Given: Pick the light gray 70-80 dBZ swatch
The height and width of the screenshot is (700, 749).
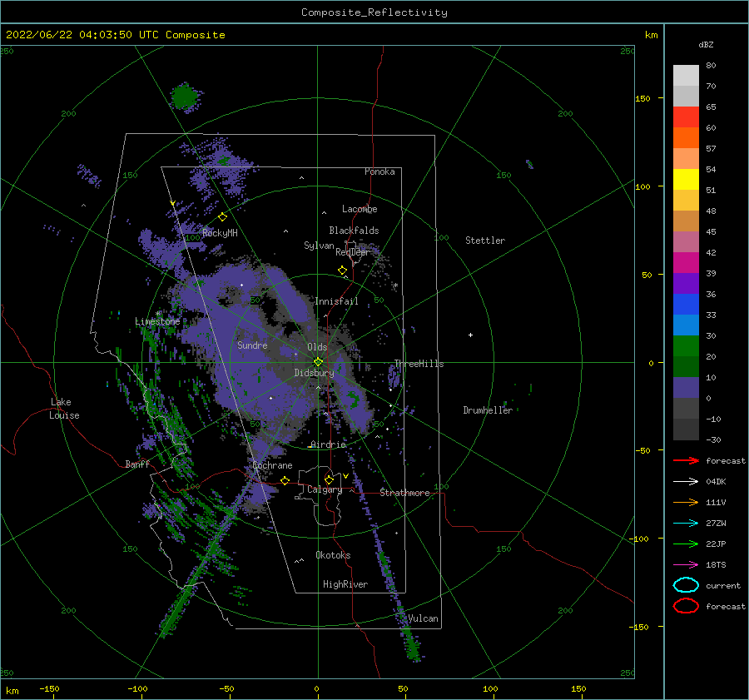Looking at the screenshot, I should (686, 76).
